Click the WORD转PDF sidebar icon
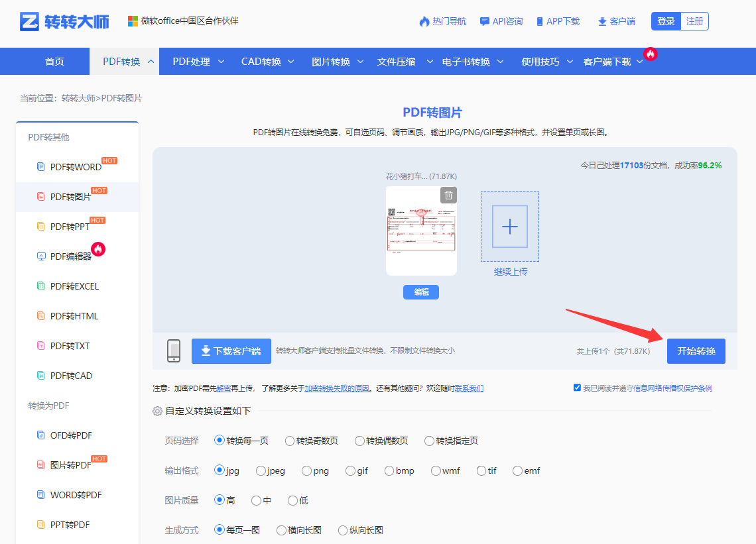The image size is (756, 544). [x=41, y=495]
